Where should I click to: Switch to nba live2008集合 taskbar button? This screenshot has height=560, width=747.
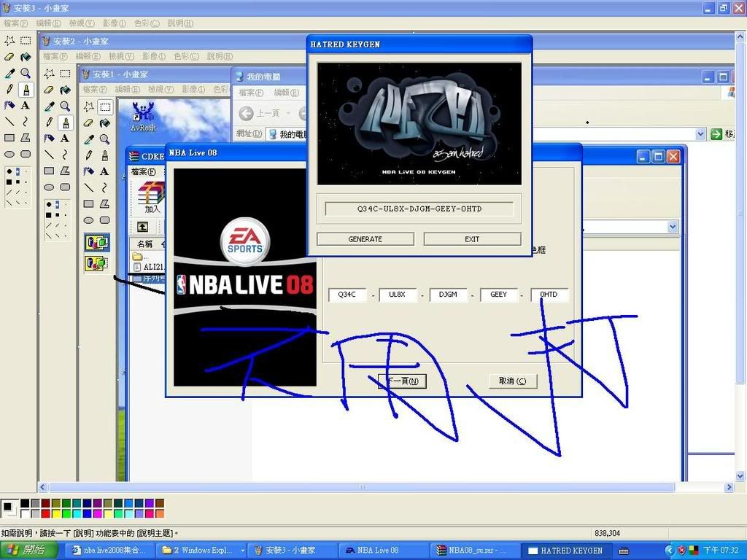(110, 551)
